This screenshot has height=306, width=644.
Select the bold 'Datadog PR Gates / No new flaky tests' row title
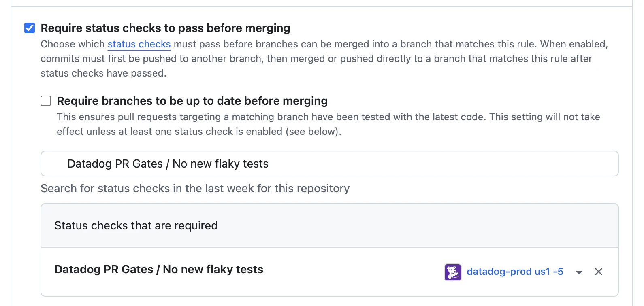click(159, 270)
